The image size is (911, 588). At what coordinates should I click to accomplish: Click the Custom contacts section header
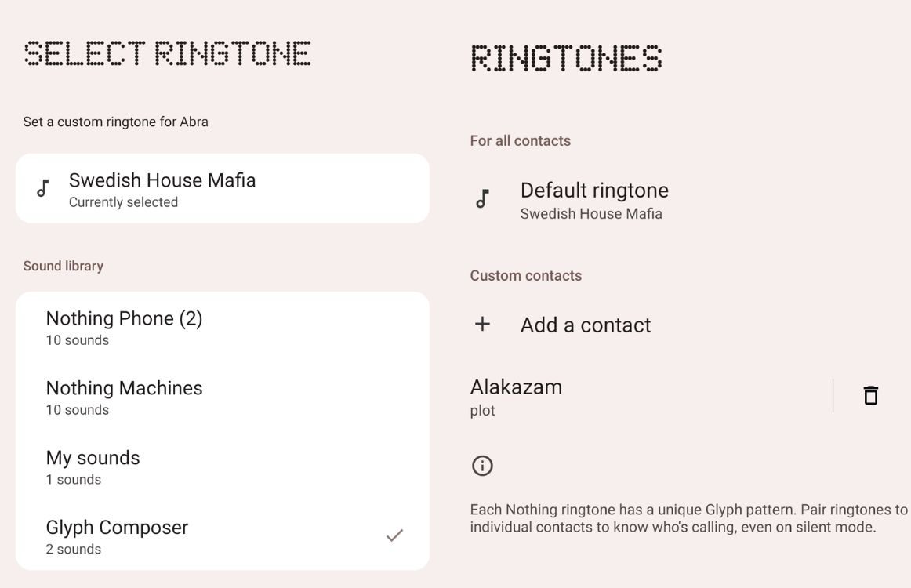pos(525,275)
